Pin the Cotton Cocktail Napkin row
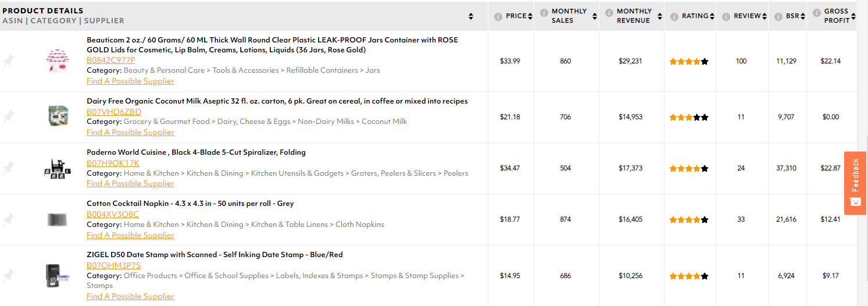Screen dimensions: 868x306 pos(8,219)
